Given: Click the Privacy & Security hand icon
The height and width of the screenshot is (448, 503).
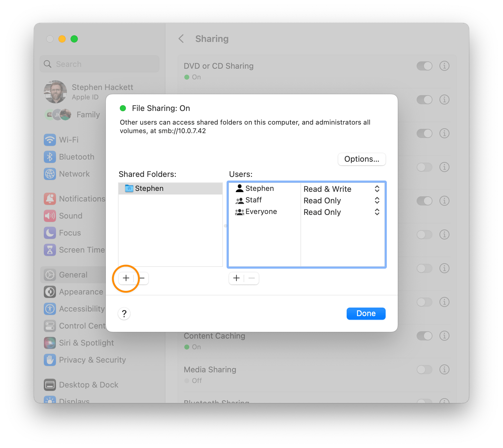Looking at the screenshot, I should coord(50,360).
